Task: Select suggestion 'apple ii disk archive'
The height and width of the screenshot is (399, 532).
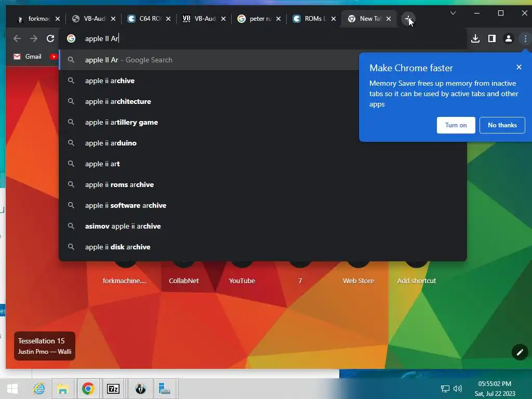Action: (263, 247)
